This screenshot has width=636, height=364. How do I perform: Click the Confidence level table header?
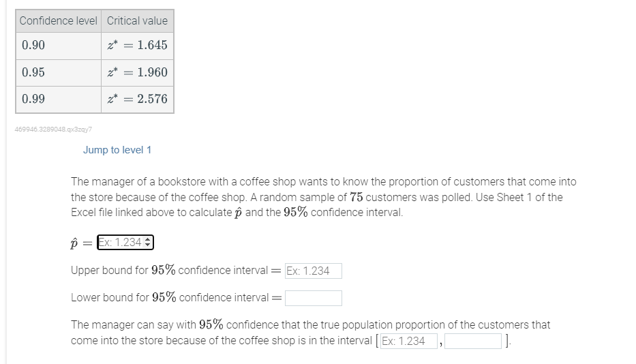(59, 20)
